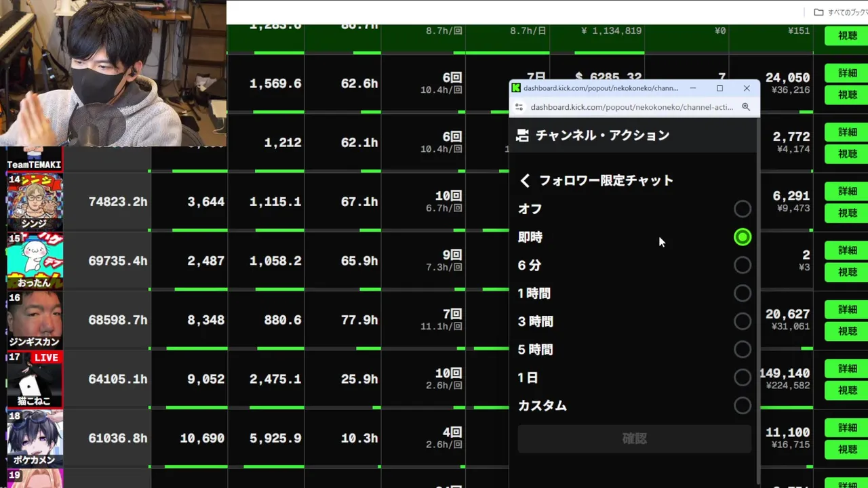Click 視聴 for 猫こねこ row
Image resolution: width=868 pixels, height=488 pixels.
(x=848, y=390)
